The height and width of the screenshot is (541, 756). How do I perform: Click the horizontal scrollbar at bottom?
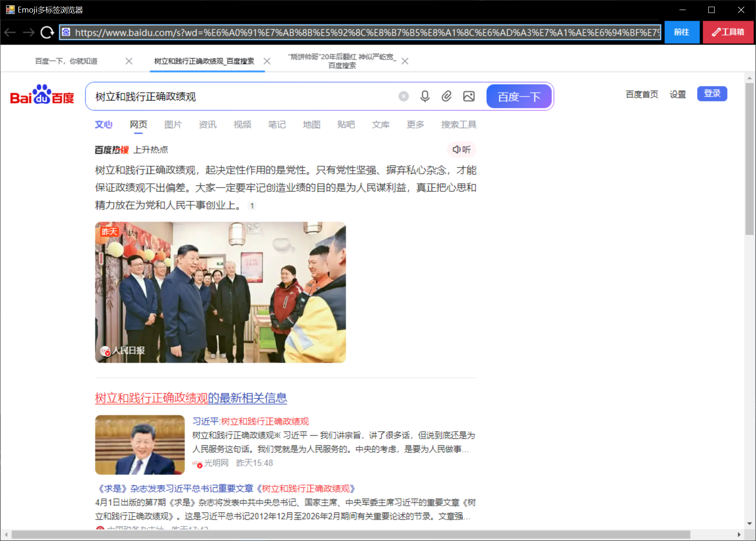tap(350, 535)
